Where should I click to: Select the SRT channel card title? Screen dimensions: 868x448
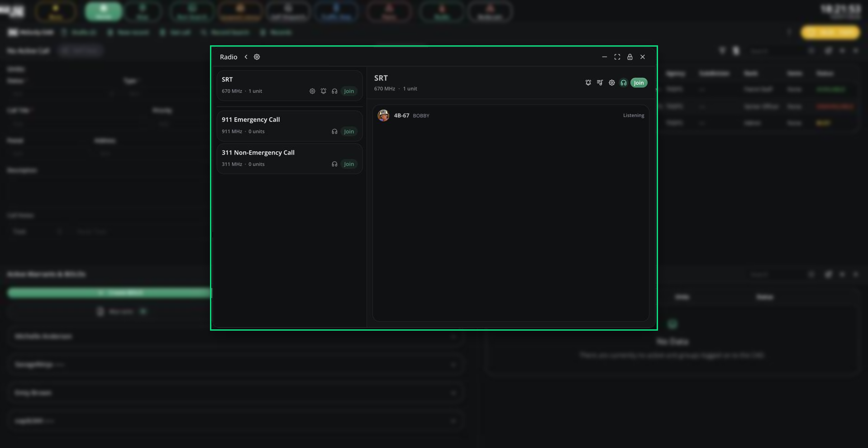(x=227, y=79)
